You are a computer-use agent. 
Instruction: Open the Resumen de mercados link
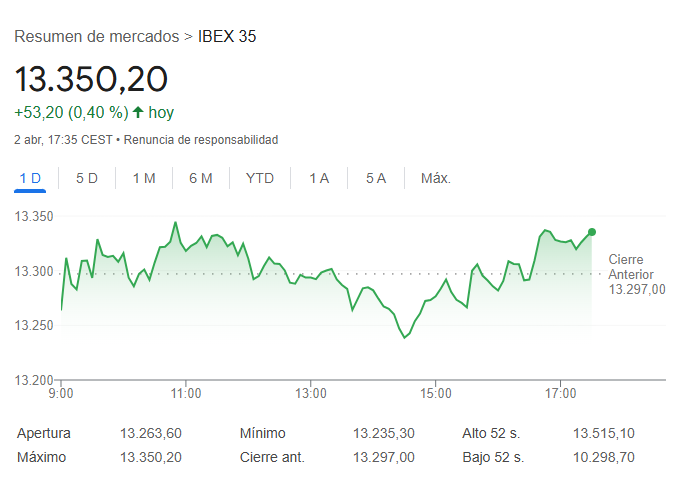(97, 37)
